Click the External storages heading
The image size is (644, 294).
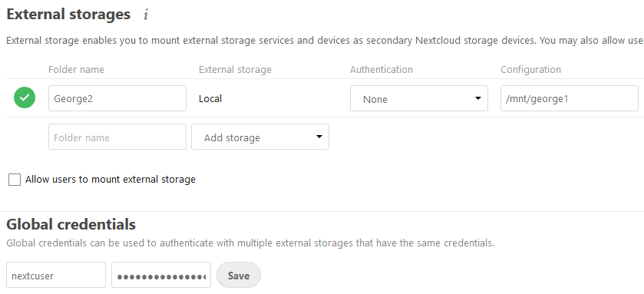(68, 15)
